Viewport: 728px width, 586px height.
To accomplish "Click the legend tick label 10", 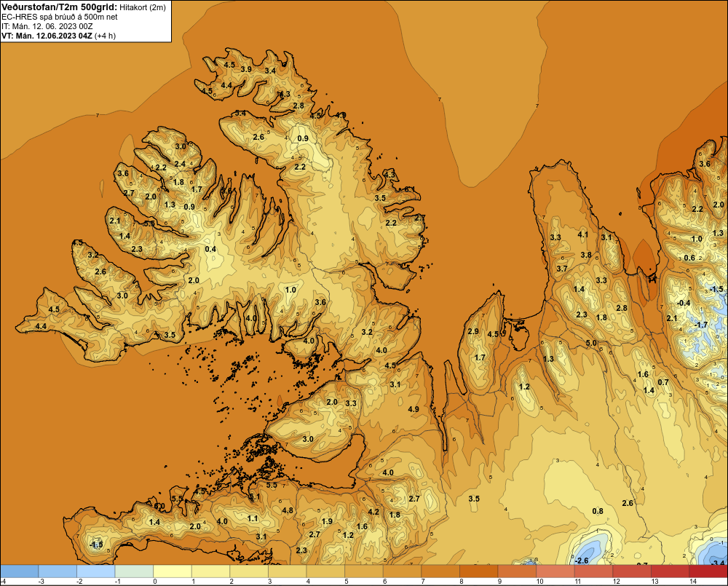I will pyautogui.click(x=540, y=582).
